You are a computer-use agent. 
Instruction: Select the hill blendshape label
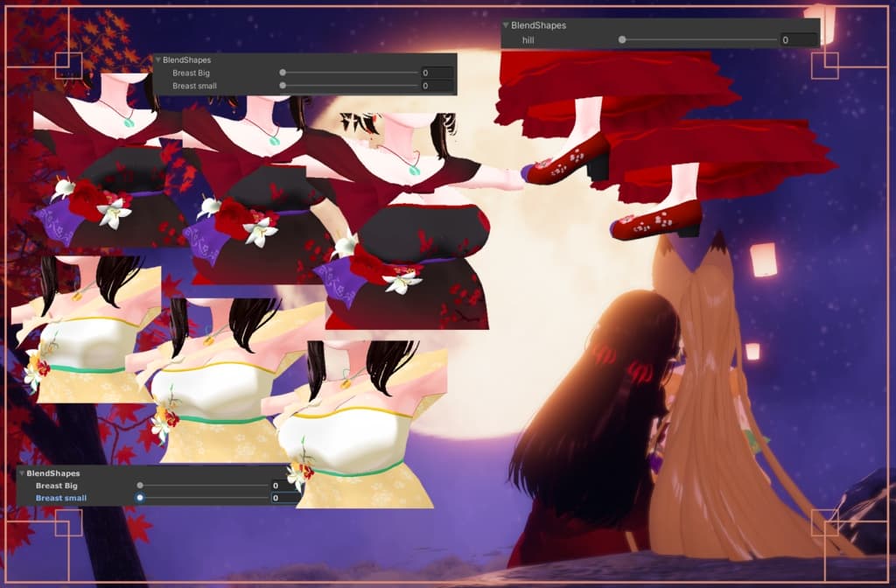(x=527, y=40)
